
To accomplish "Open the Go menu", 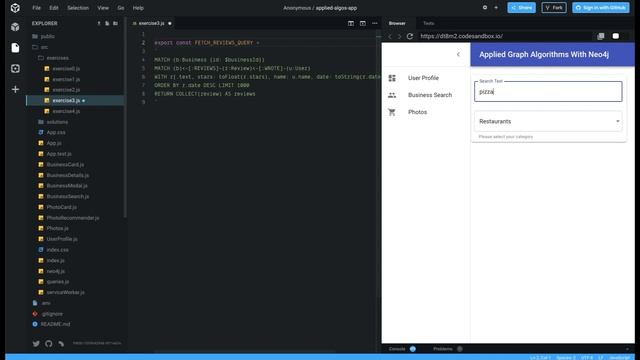I will click(x=120, y=8).
